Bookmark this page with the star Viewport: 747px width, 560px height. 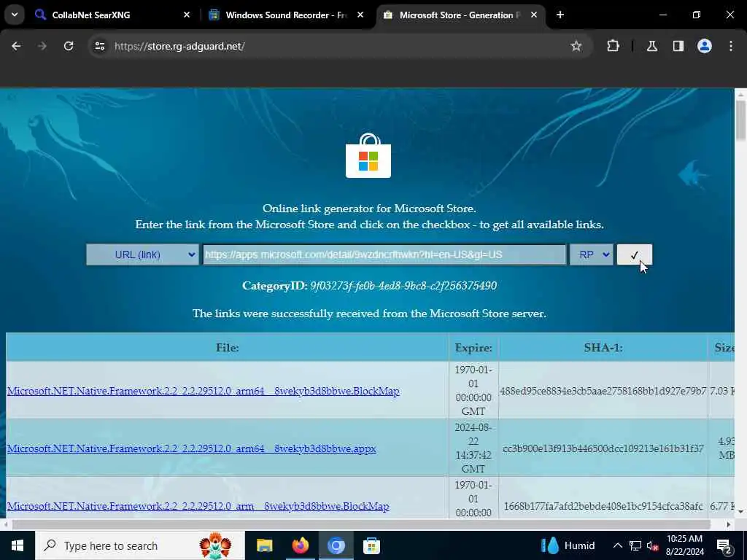click(x=576, y=46)
